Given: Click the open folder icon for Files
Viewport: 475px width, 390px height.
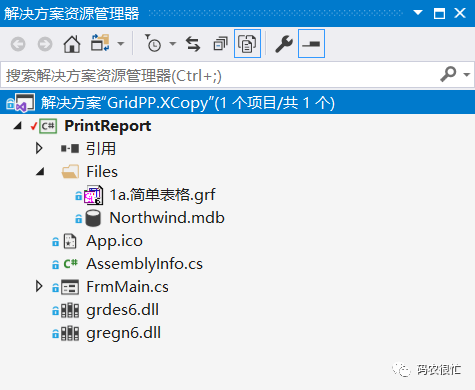Looking at the screenshot, I should click(70, 172).
